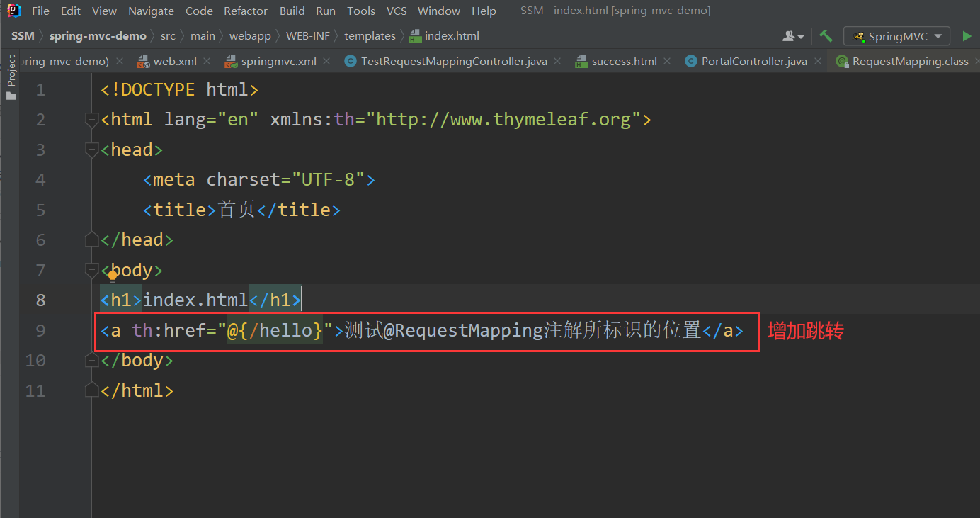Click the index.html breadcrumb file icon
Image resolution: width=980 pixels, height=518 pixels.
[415, 36]
